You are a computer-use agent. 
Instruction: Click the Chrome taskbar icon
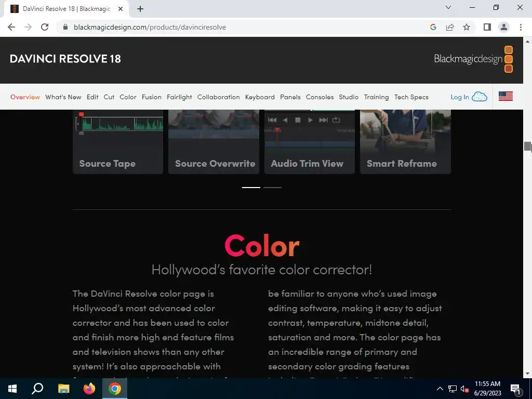tap(115, 389)
